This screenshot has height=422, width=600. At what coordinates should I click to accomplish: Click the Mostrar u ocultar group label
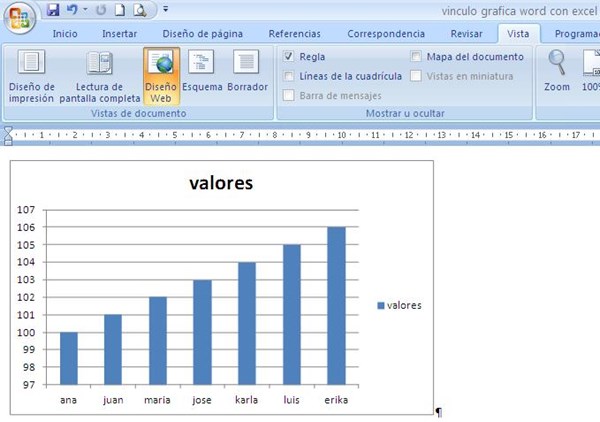(x=405, y=113)
